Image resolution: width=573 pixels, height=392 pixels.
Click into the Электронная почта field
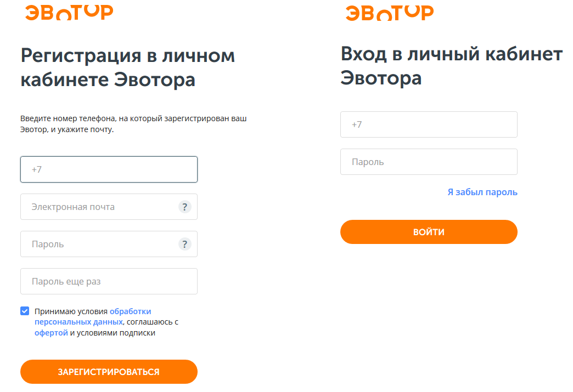(x=99, y=207)
